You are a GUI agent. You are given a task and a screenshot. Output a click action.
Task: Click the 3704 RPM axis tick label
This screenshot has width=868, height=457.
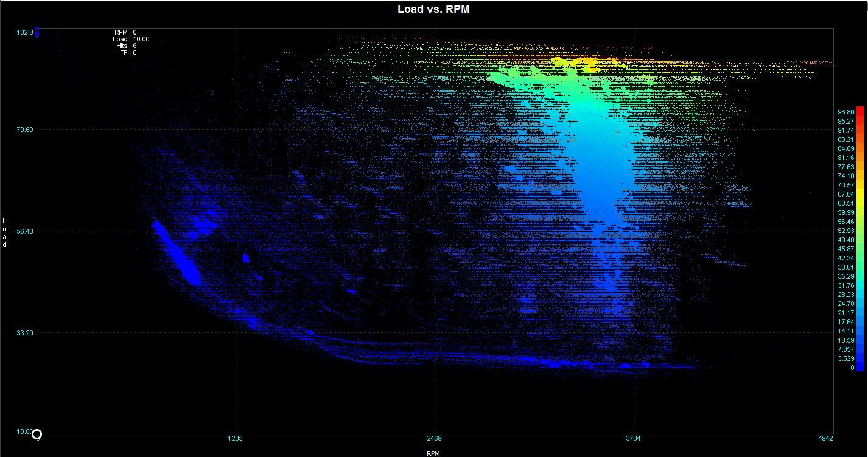coord(633,438)
